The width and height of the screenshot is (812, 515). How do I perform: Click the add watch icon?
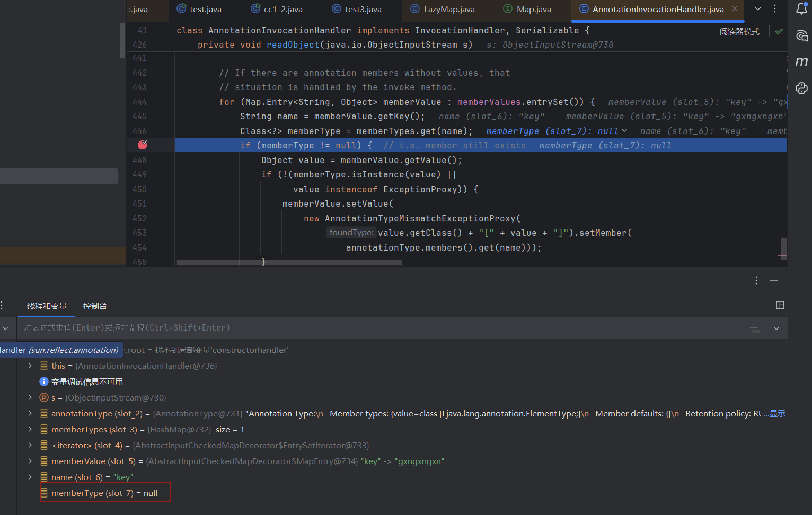coord(755,328)
